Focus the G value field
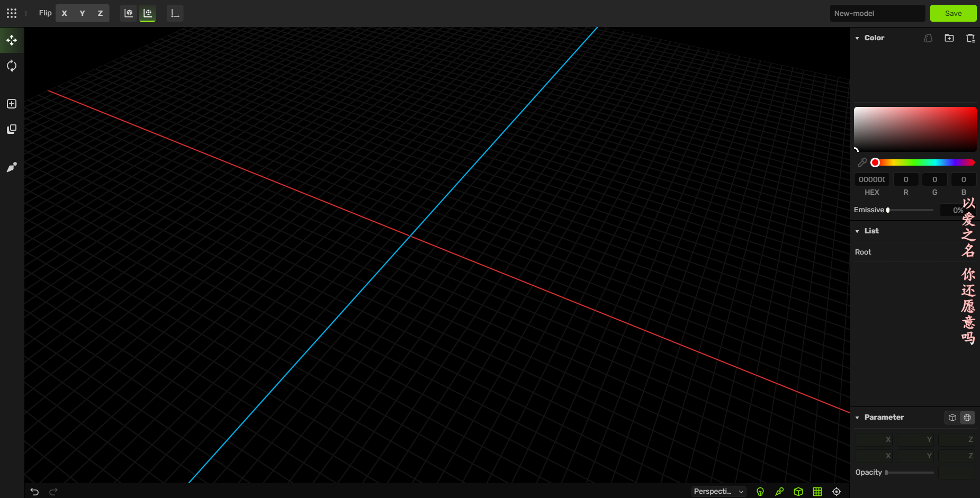The image size is (980, 498). pyautogui.click(x=934, y=179)
